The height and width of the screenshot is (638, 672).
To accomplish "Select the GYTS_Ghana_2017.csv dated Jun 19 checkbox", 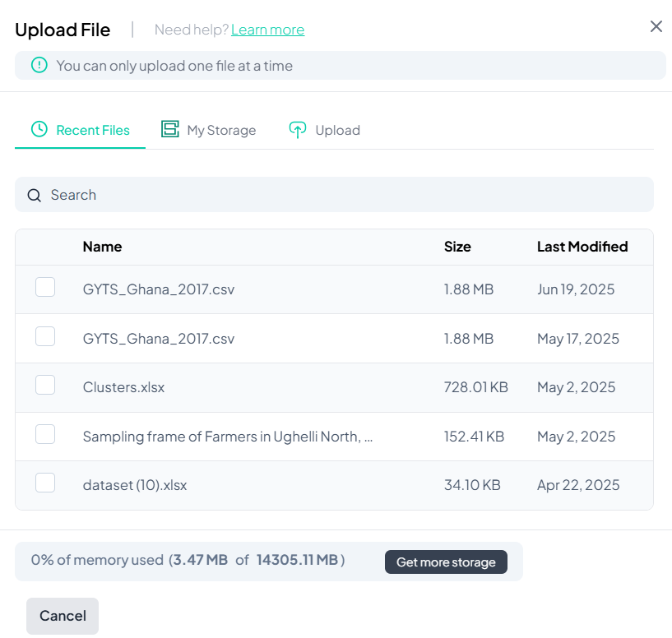I will [x=45, y=288].
